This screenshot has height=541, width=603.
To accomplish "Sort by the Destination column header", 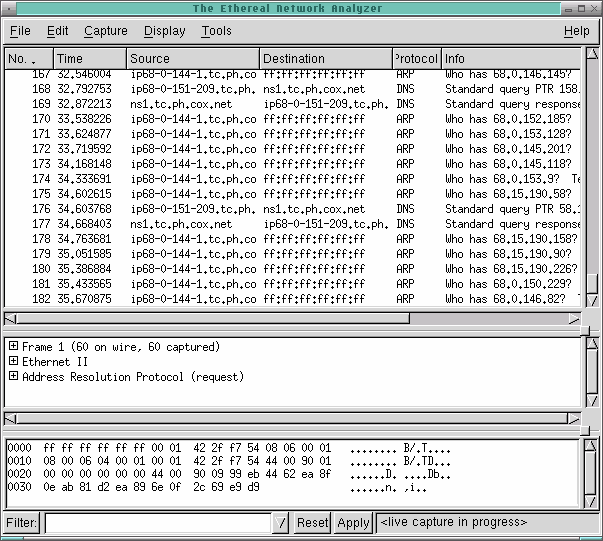I will (x=326, y=59).
